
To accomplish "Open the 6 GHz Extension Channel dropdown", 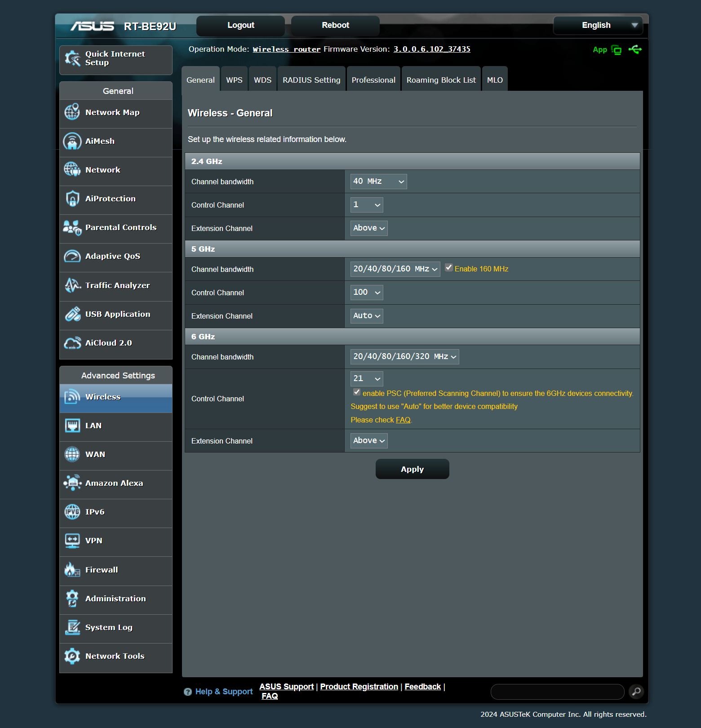I will tap(369, 441).
